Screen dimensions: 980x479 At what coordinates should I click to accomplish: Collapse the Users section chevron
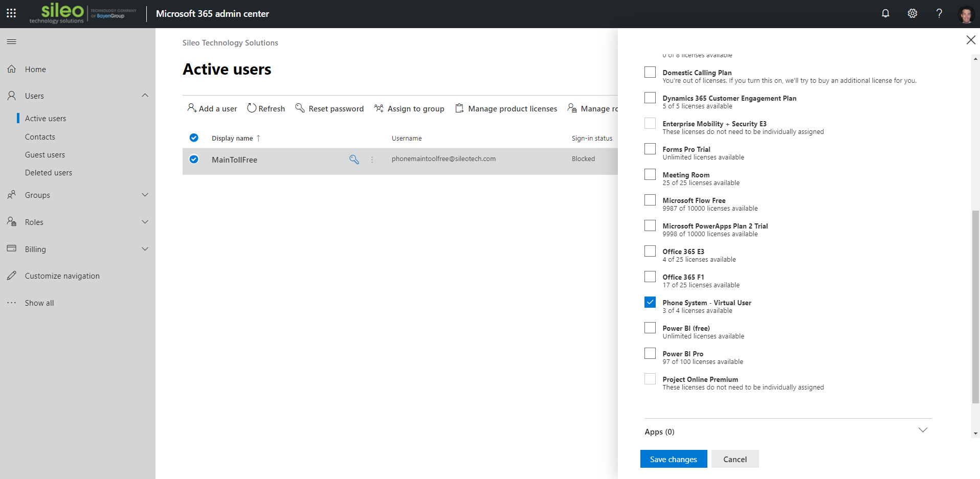[145, 95]
